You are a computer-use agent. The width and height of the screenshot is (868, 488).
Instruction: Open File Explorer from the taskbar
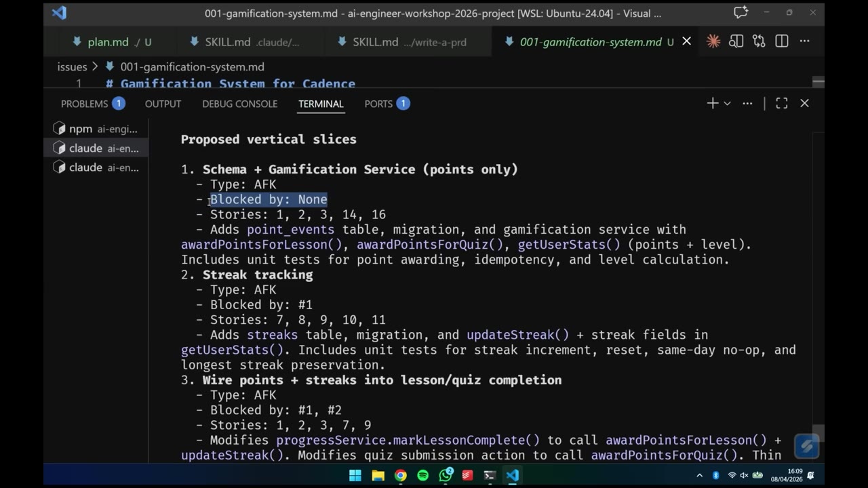click(378, 475)
